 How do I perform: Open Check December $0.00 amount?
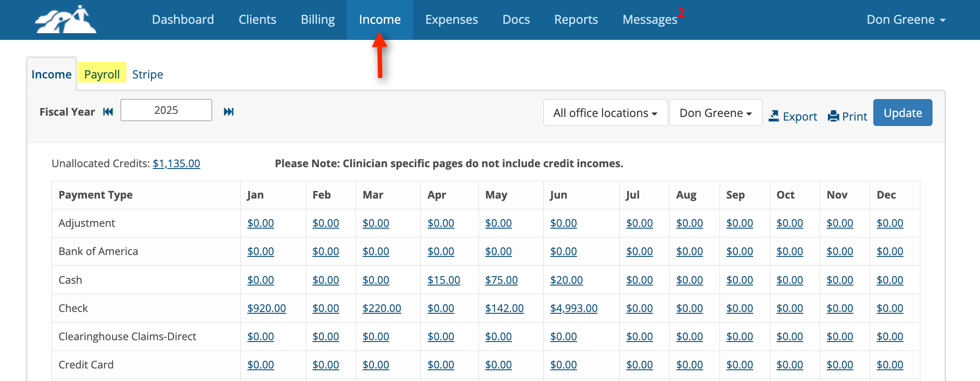point(890,308)
